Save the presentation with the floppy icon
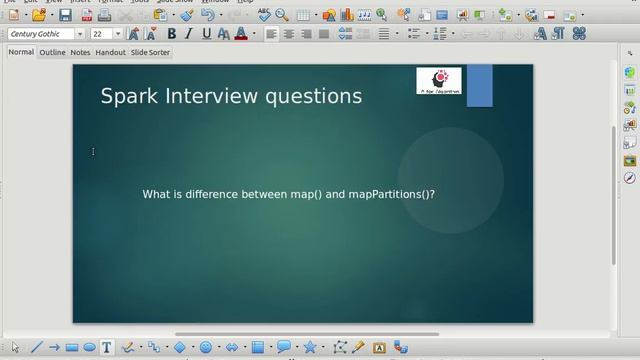Screen dimensions: 640x360 click(x=65, y=15)
